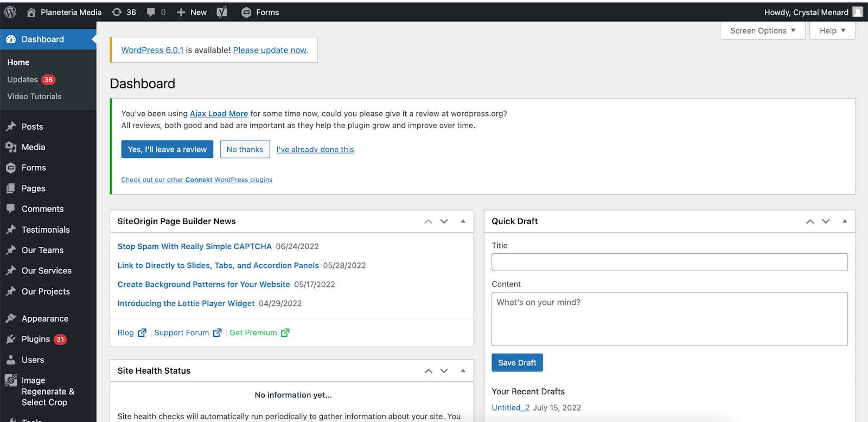Open the Appearance menu
Viewport: 868px width, 422px height.
(x=45, y=318)
